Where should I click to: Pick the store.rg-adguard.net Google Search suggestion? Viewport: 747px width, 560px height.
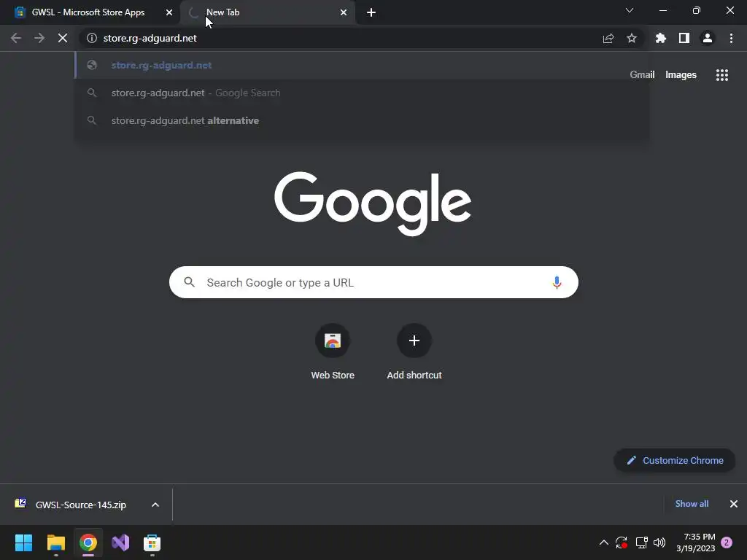[362, 93]
